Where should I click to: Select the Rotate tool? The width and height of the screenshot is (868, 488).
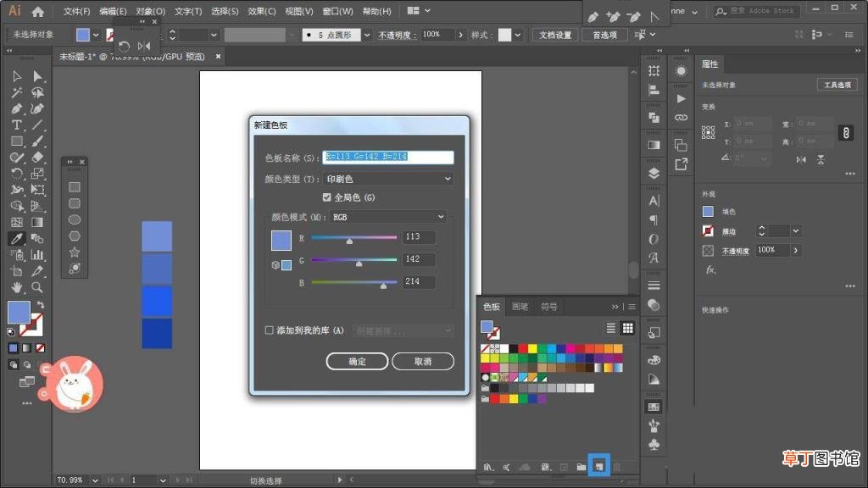click(x=17, y=173)
